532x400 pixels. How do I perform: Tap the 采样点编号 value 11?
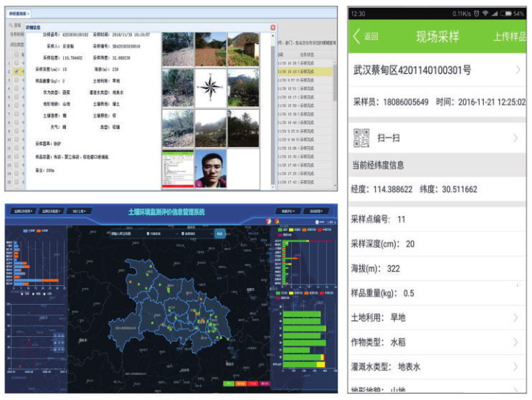click(x=402, y=219)
